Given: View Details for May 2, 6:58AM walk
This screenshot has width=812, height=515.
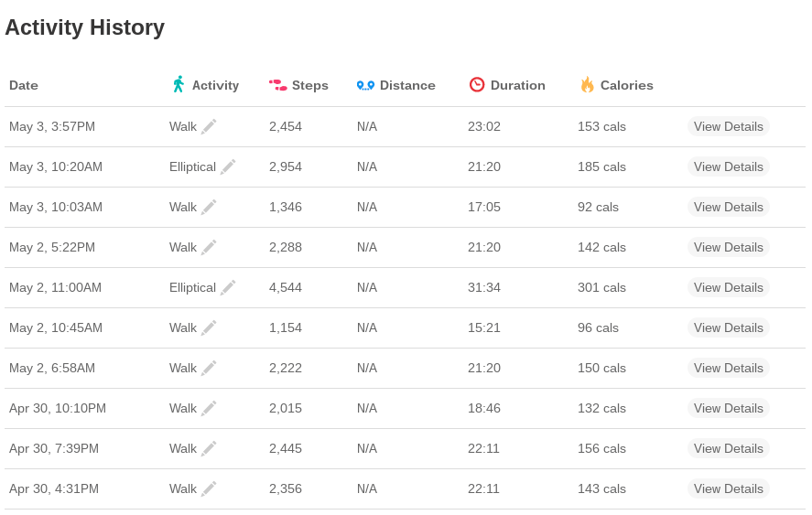Looking at the screenshot, I should point(728,368).
